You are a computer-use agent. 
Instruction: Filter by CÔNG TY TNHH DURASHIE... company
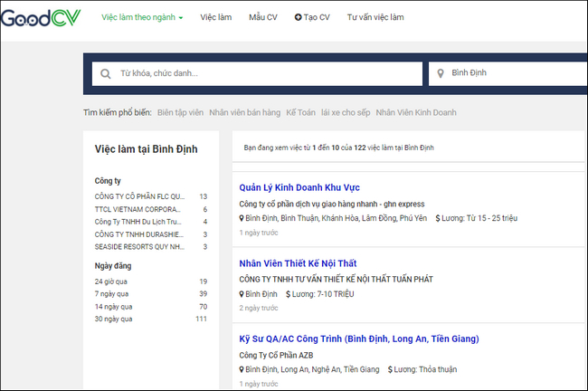(139, 234)
